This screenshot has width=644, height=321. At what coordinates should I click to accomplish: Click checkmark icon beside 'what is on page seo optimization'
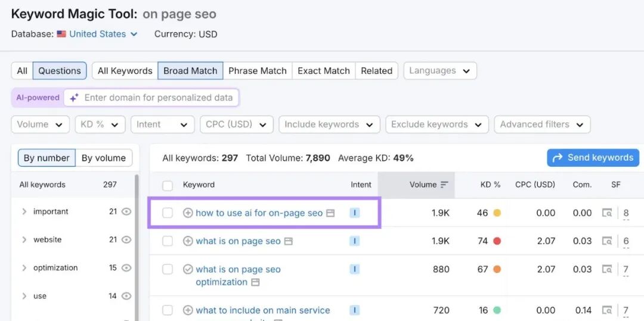(x=188, y=269)
